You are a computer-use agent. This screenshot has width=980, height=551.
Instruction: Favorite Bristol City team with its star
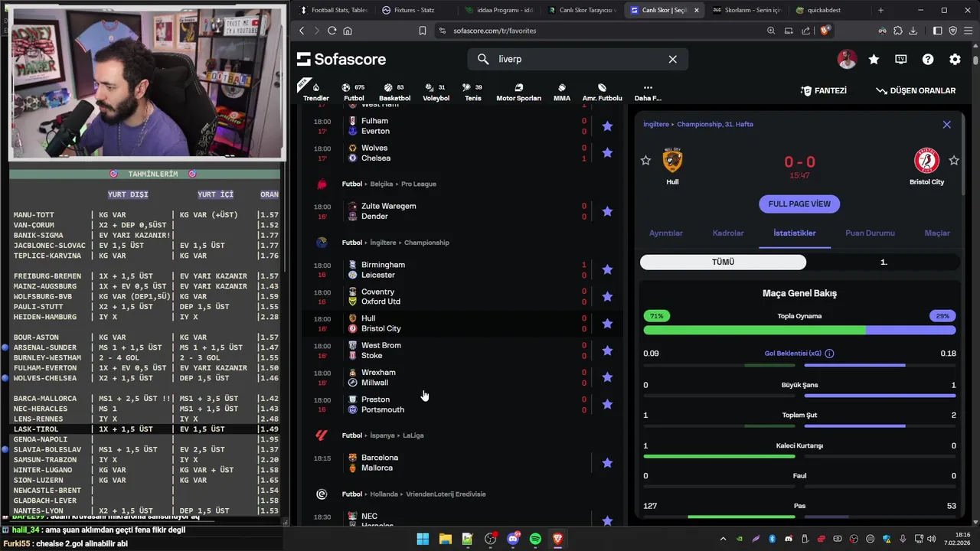(954, 160)
